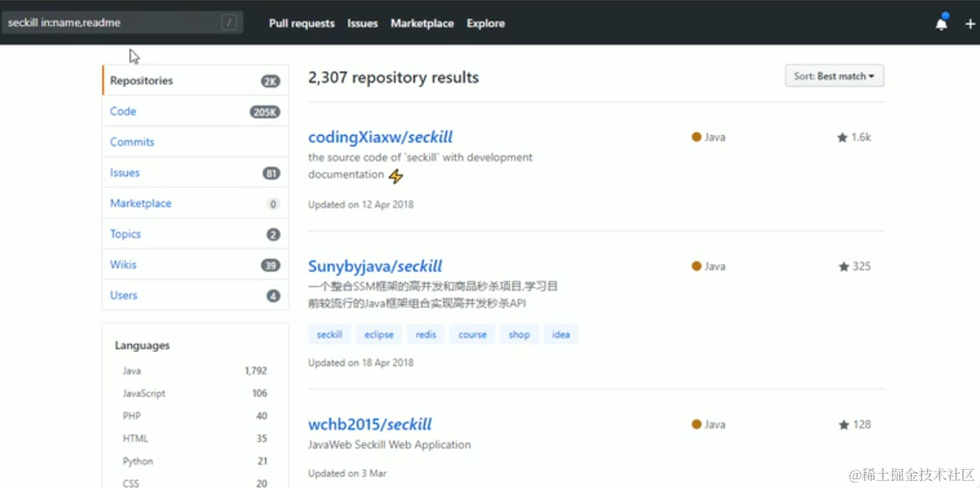
Task: Click the plus create-new icon
Action: pyautogui.click(x=971, y=24)
